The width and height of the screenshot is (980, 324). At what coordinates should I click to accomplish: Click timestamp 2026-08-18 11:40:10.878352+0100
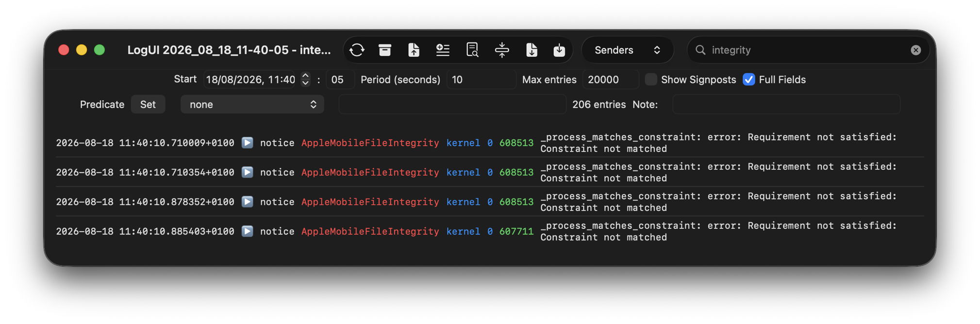(x=145, y=202)
